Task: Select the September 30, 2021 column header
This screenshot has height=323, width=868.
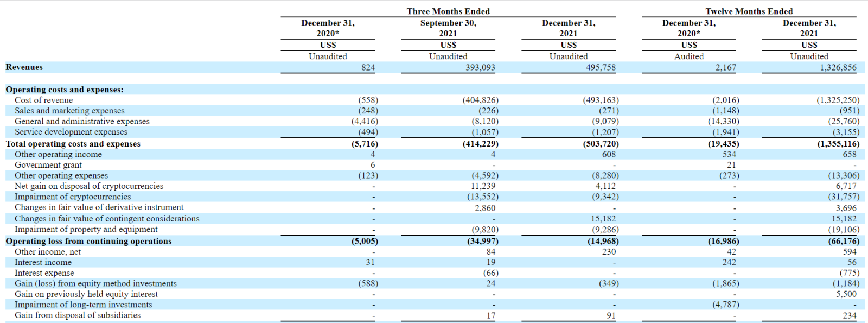Action: click(x=448, y=28)
